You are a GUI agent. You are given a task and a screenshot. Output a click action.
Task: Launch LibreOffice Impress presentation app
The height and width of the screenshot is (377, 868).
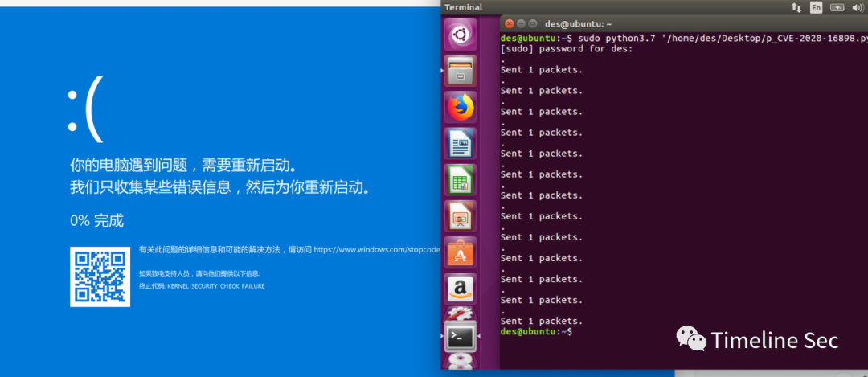click(x=461, y=217)
